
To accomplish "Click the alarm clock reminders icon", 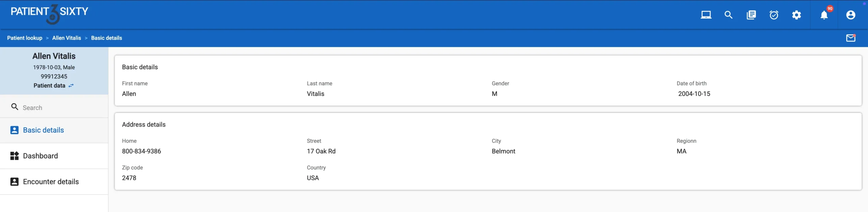I will 774,15.
